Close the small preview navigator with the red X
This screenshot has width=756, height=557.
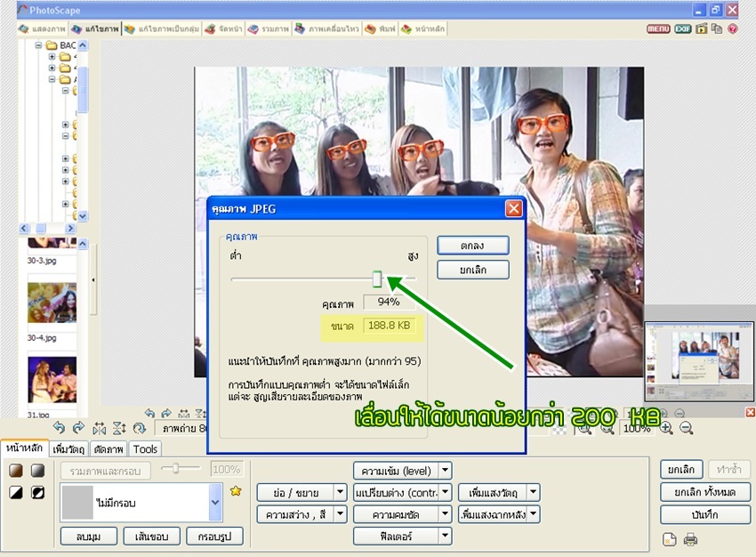750,412
